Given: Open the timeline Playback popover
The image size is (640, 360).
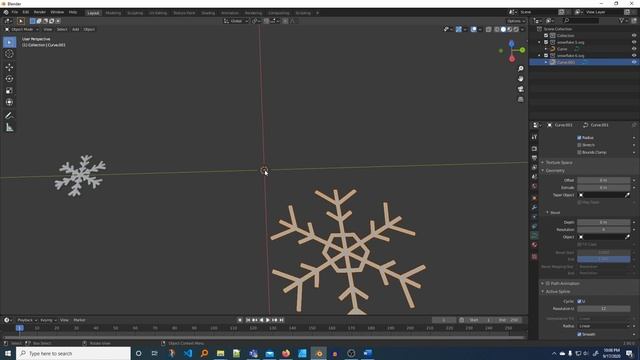Looking at the screenshot, I should (x=27, y=320).
